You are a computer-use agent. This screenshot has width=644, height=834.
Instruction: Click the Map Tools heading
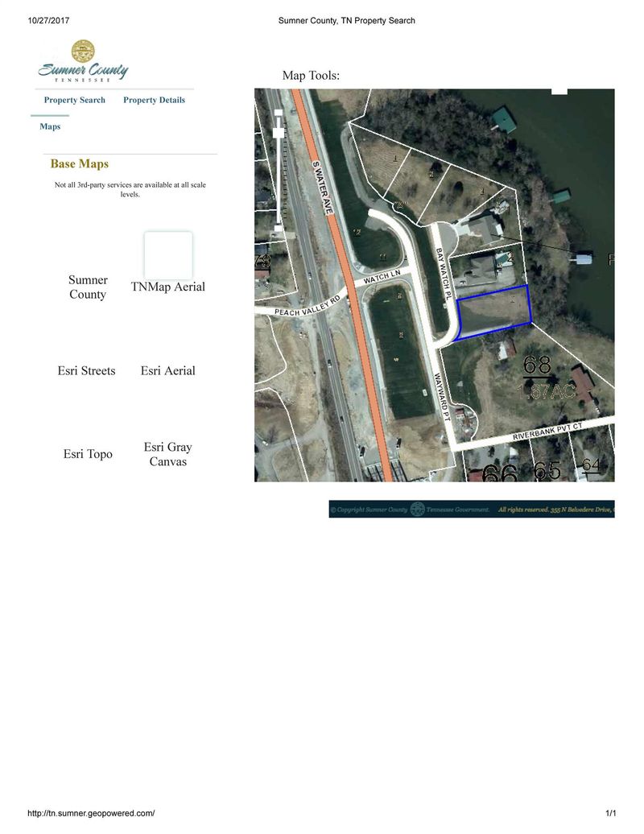pyautogui.click(x=311, y=76)
